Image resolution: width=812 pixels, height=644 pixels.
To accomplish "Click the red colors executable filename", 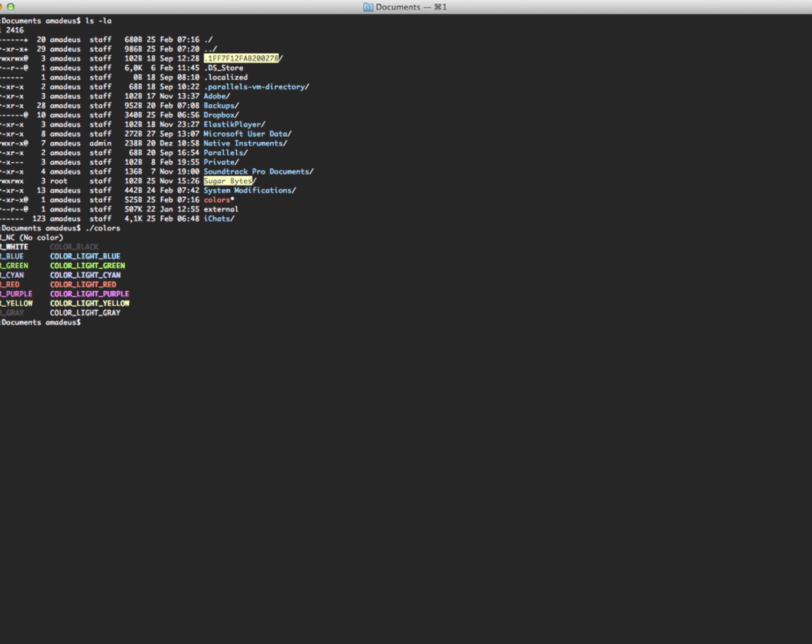I will click(x=217, y=200).
